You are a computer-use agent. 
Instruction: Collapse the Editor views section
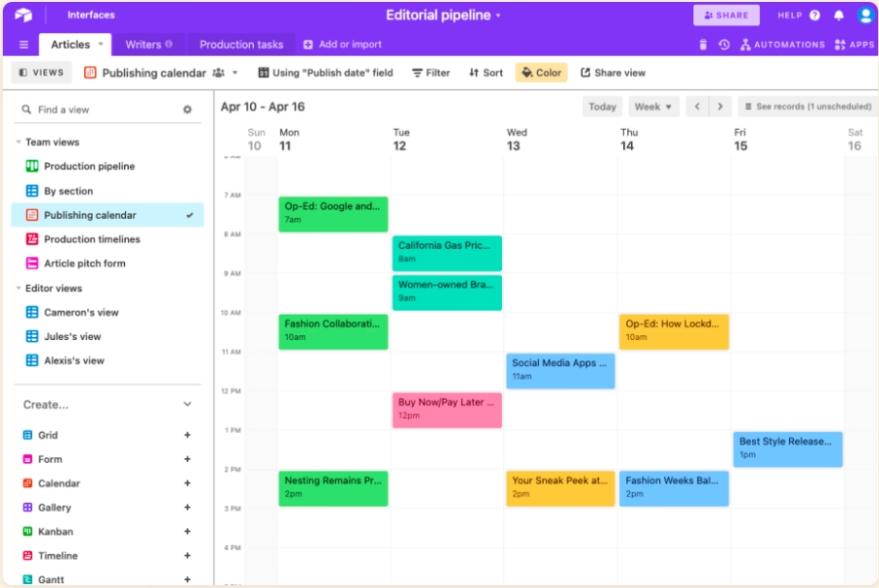tap(19, 289)
